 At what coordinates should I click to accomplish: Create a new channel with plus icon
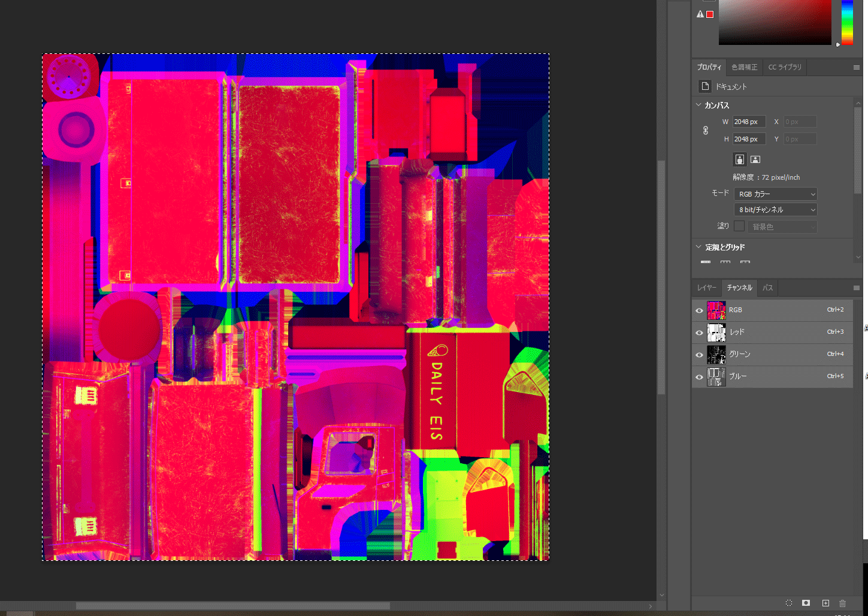825,603
